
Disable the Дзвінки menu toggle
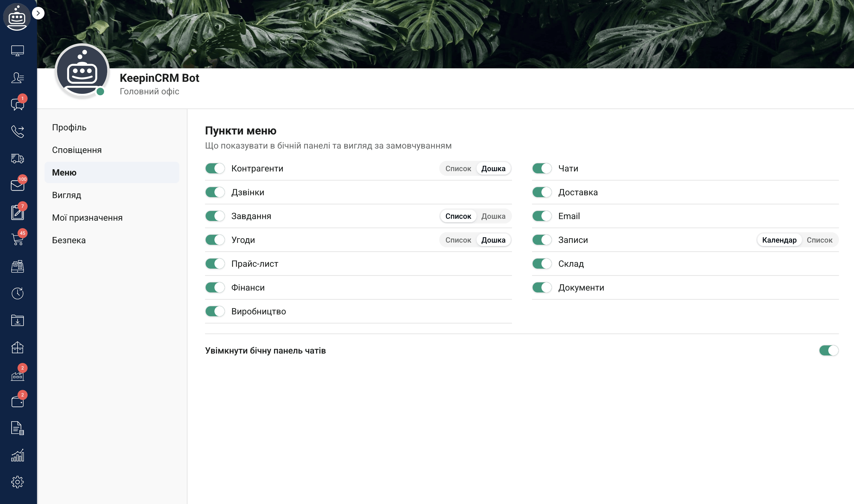tap(215, 192)
